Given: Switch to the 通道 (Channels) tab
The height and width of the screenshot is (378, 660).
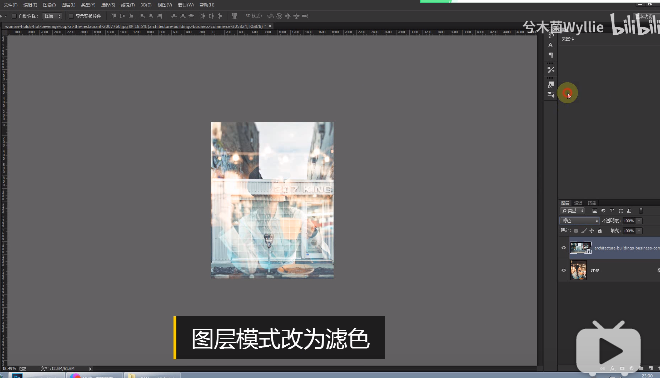Looking at the screenshot, I should (x=578, y=203).
